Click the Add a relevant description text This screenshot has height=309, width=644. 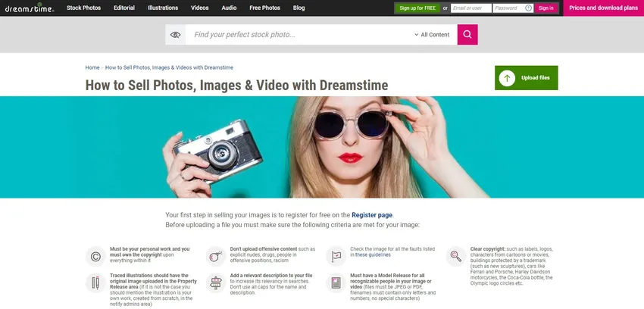pyautogui.click(x=271, y=284)
